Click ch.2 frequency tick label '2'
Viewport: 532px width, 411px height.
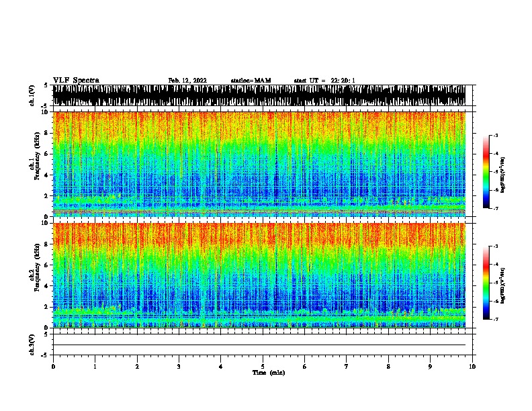[x=46, y=307]
